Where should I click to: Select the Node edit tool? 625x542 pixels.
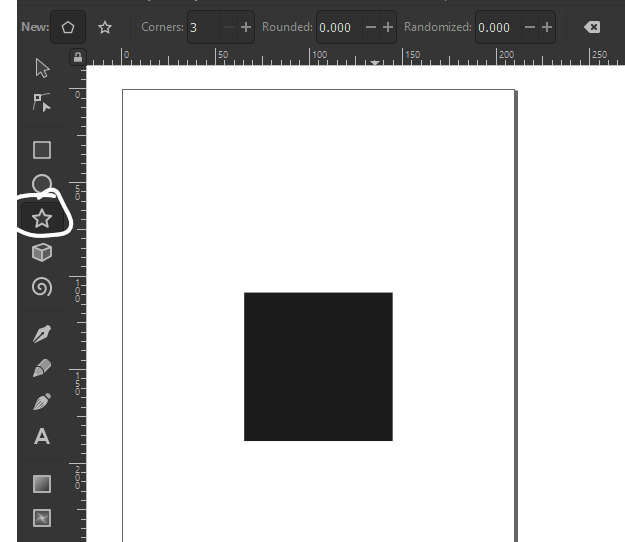[x=42, y=102]
